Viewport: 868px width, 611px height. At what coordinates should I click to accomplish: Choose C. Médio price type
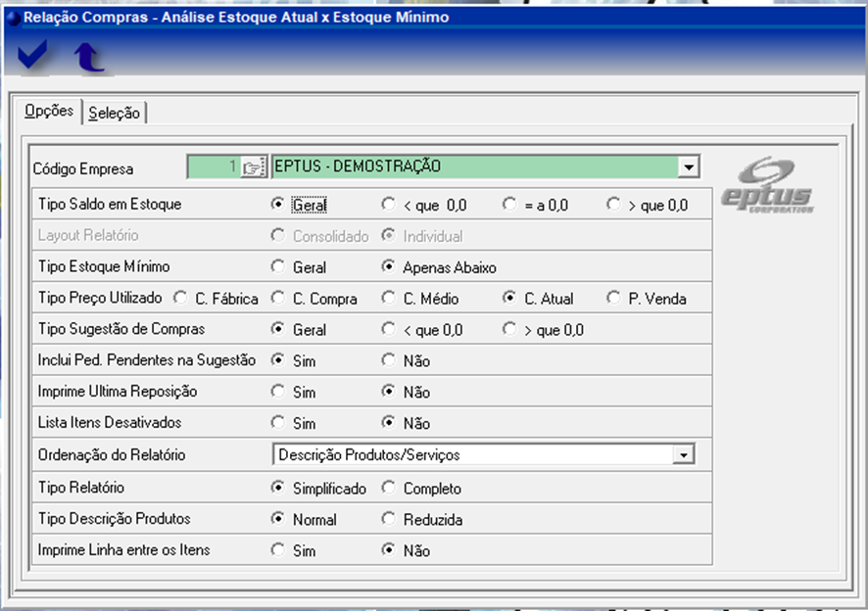click(x=388, y=299)
